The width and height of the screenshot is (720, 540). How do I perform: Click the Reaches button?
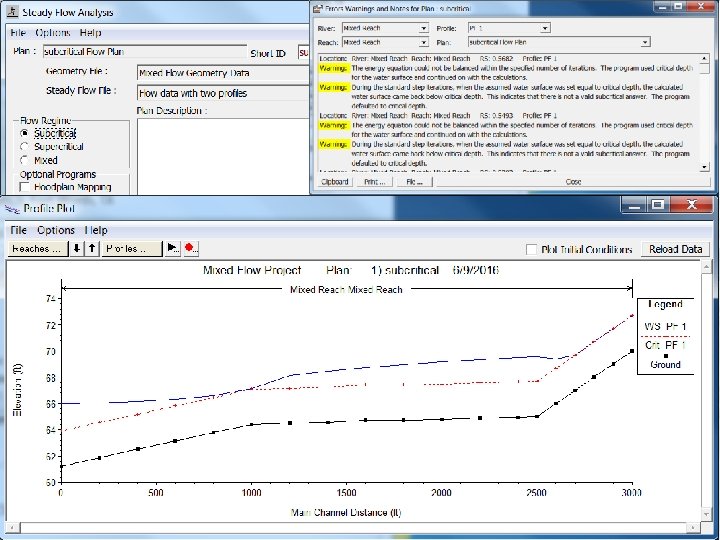(37, 248)
